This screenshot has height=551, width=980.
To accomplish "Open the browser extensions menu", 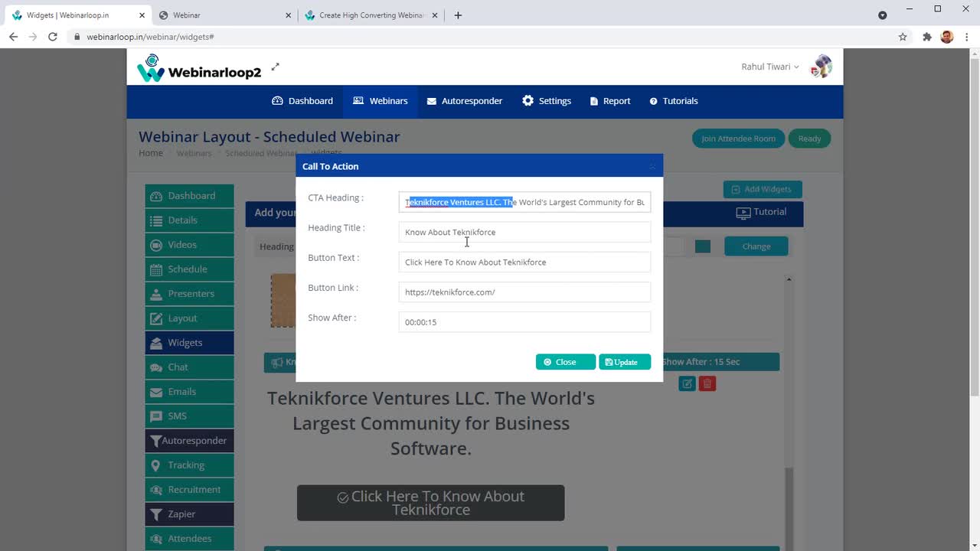I will click(927, 37).
